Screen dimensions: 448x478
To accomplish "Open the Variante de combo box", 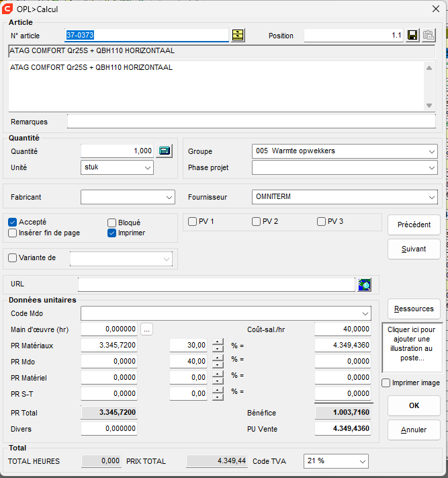I will [121, 259].
